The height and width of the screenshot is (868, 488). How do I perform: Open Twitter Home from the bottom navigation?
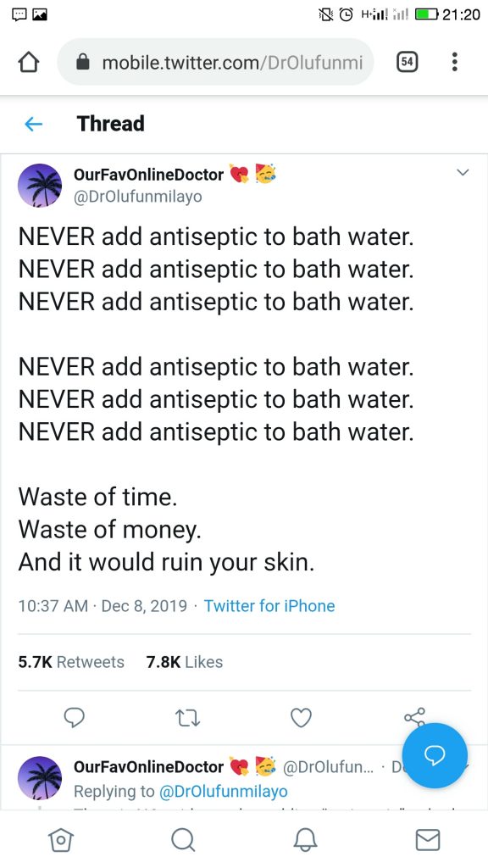point(60,840)
